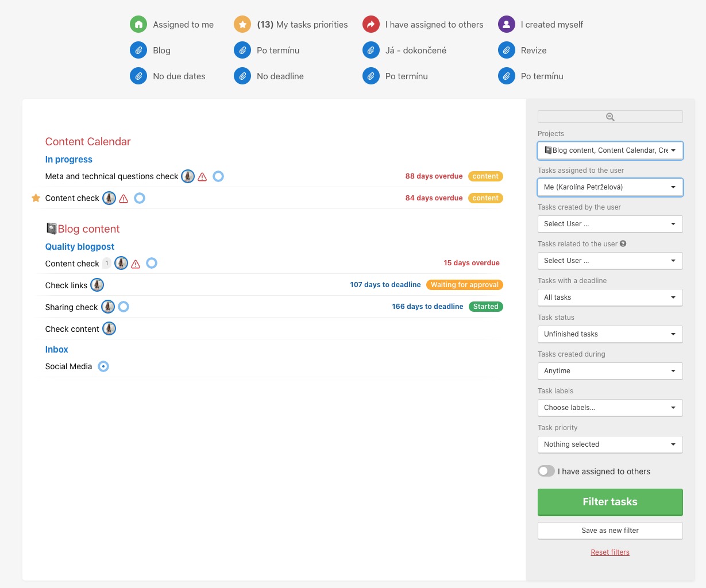Viewport: 706px width, 588px height.
Task: Click the status circle on Quality blogpost Content check
Action: click(152, 263)
